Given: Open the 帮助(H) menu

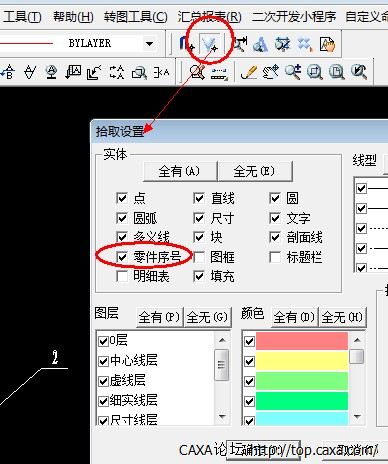Looking at the screenshot, I should [73, 16].
